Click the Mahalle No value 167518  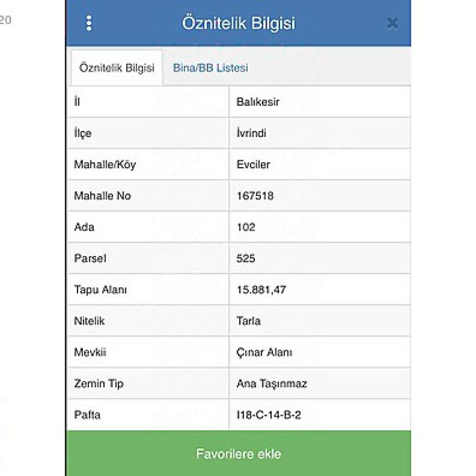coord(255,196)
